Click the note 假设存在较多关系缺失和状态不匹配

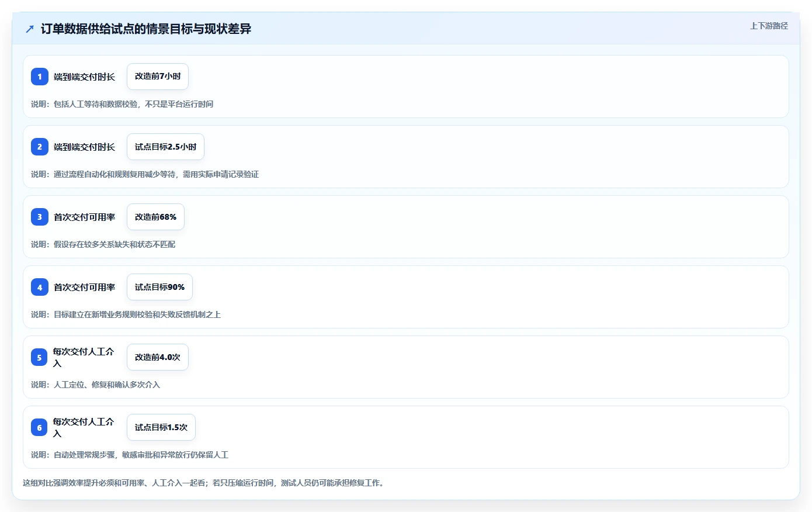pos(103,244)
